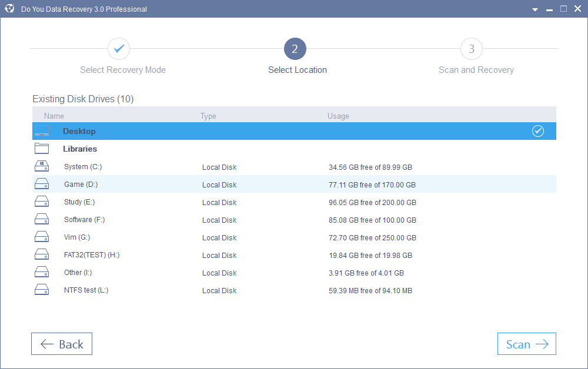
Task: Click the completed step one checkmark circle
Action: pos(119,49)
